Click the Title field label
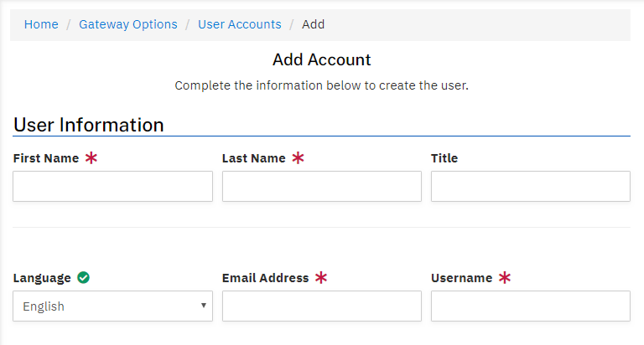The width and height of the screenshot is (644, 345). tap(444, 158)
